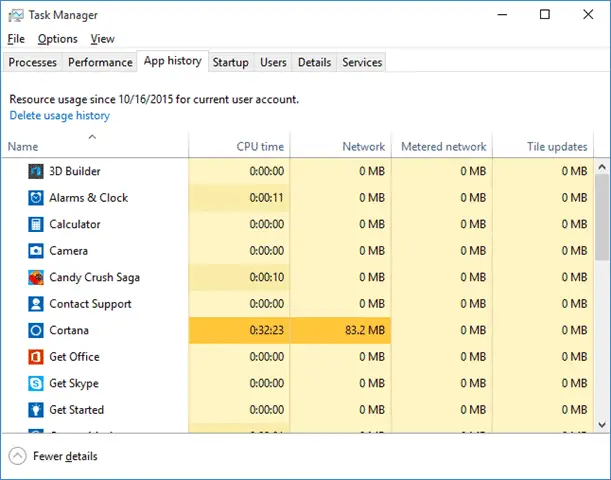The width and height of the screenshot is (611, 480).
Task: Select the Alarms & Clock row name
Action: tap(88, 198)
